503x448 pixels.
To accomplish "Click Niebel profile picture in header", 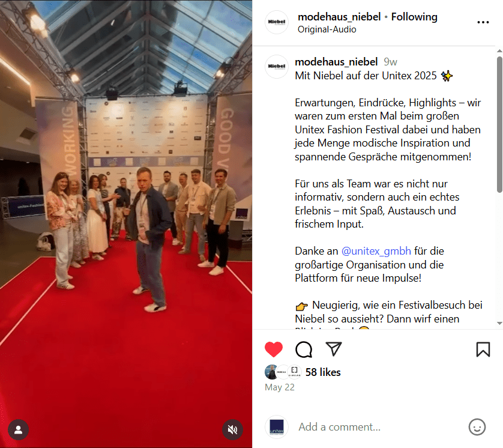I will [277, 22].
